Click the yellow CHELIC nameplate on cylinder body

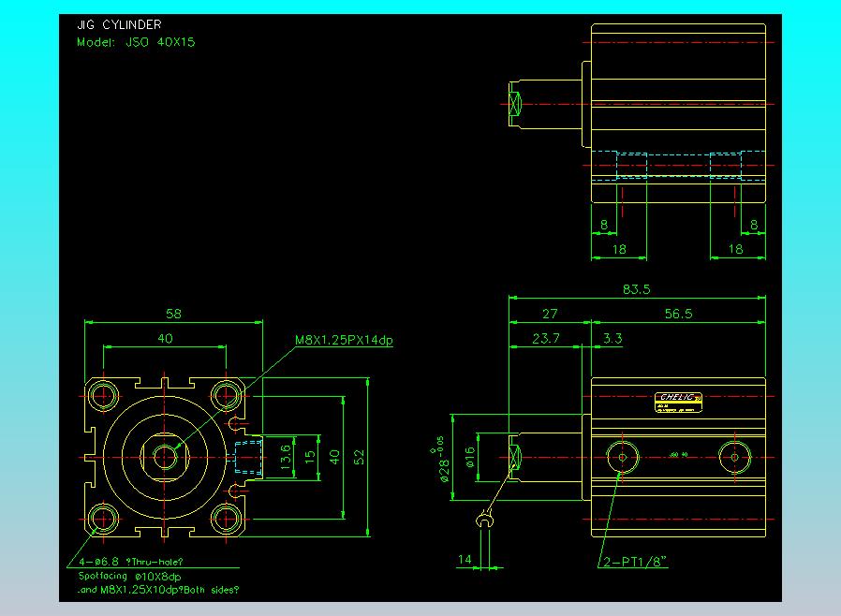(678, 403)
